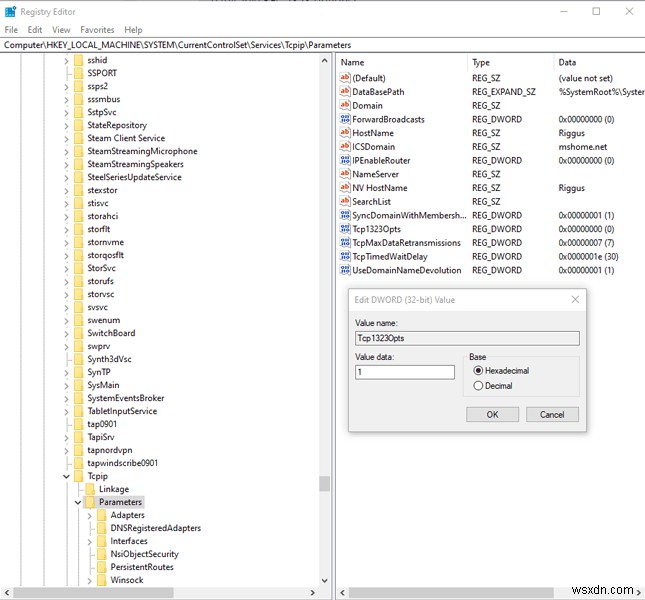This screenshot has width=645, height=600.
Task: Click the DWORD icon beside TcpMaxDataRetransmissions
Action: [x=345, y=242]
